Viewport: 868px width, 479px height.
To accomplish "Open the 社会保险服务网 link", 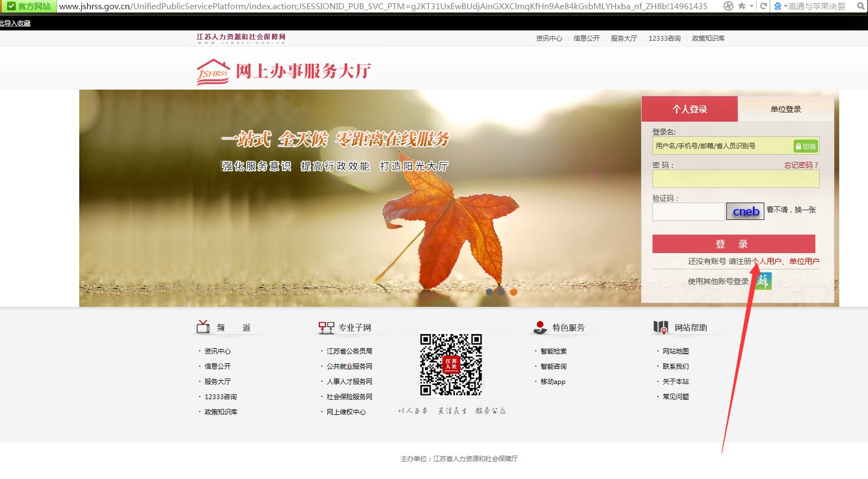I will tap(349, 397).
